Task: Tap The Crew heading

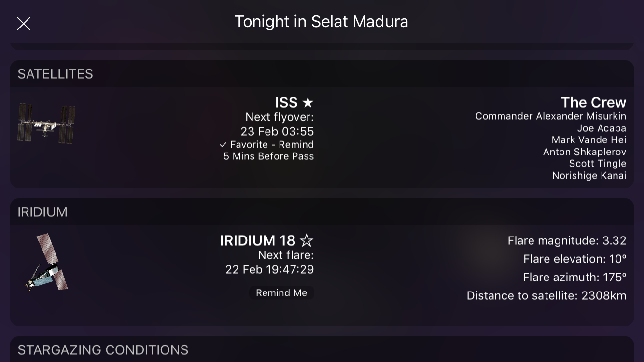Action: (x=593, y=102)
